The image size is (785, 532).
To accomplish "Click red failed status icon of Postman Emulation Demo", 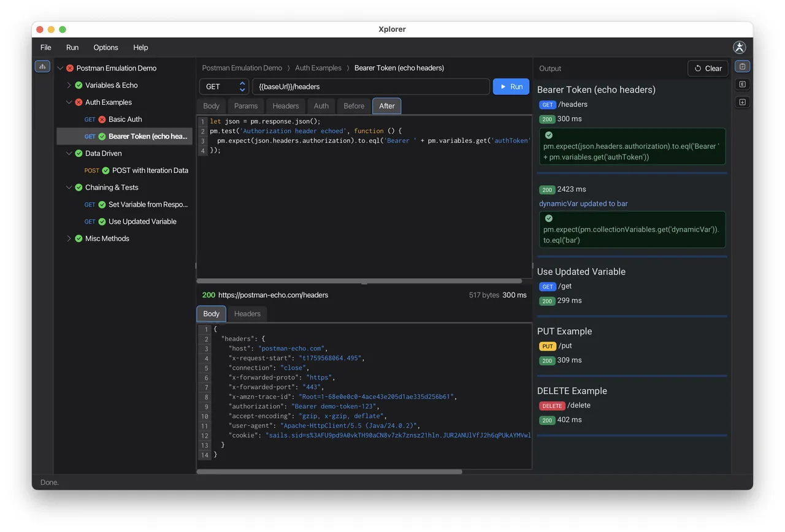I will [70, 68].
